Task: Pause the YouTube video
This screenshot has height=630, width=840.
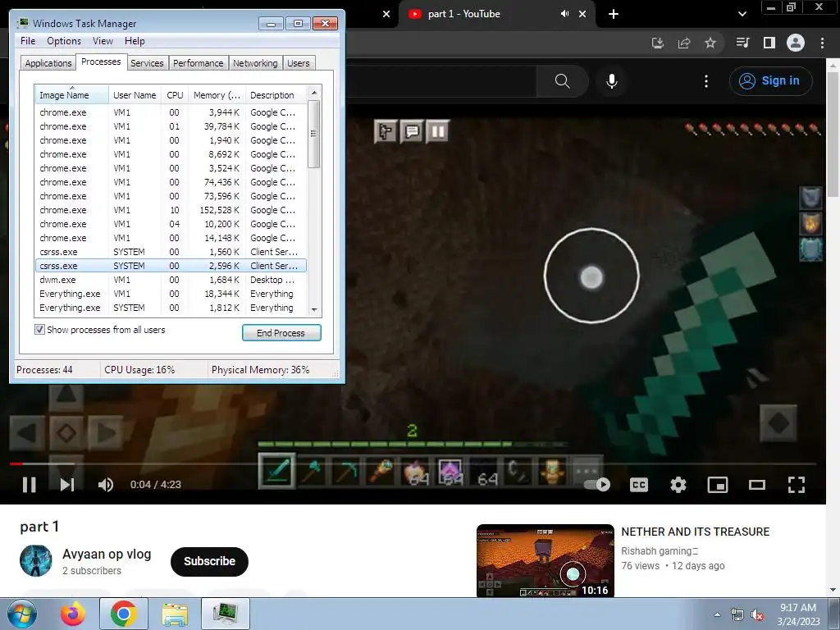Action: coord(29,484)
